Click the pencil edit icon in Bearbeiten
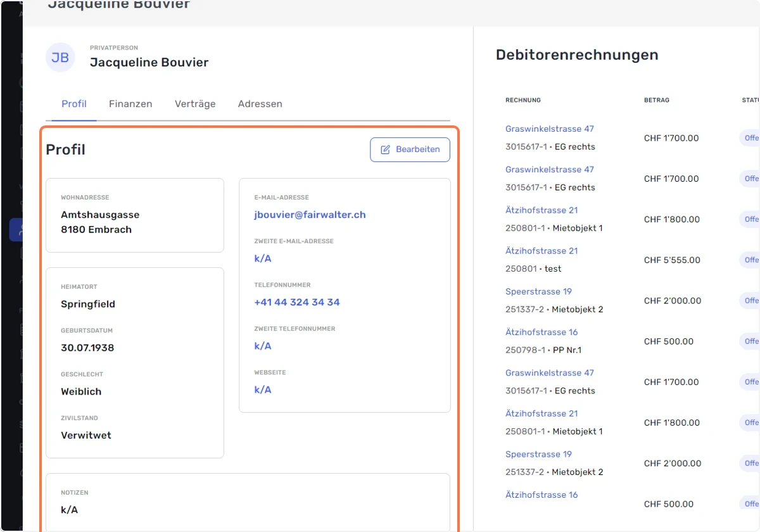The height and width of the screenshot is (532, 760). point(385,149)
